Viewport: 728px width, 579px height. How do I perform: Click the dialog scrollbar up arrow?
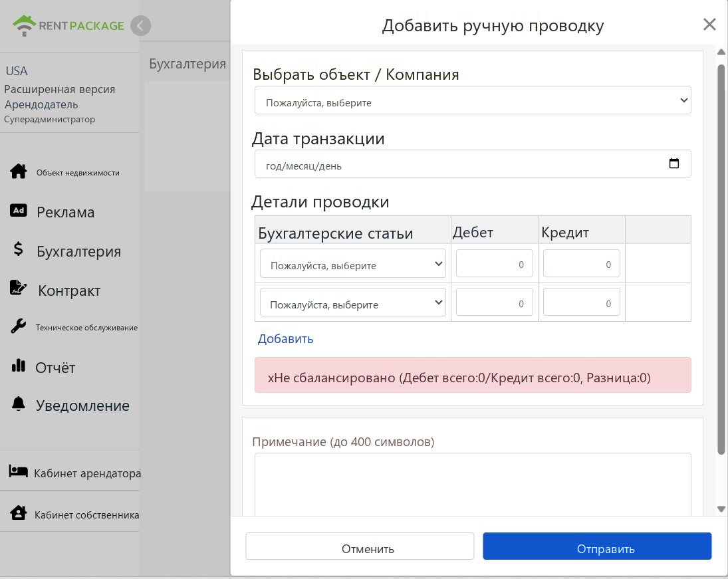(721, 52)
